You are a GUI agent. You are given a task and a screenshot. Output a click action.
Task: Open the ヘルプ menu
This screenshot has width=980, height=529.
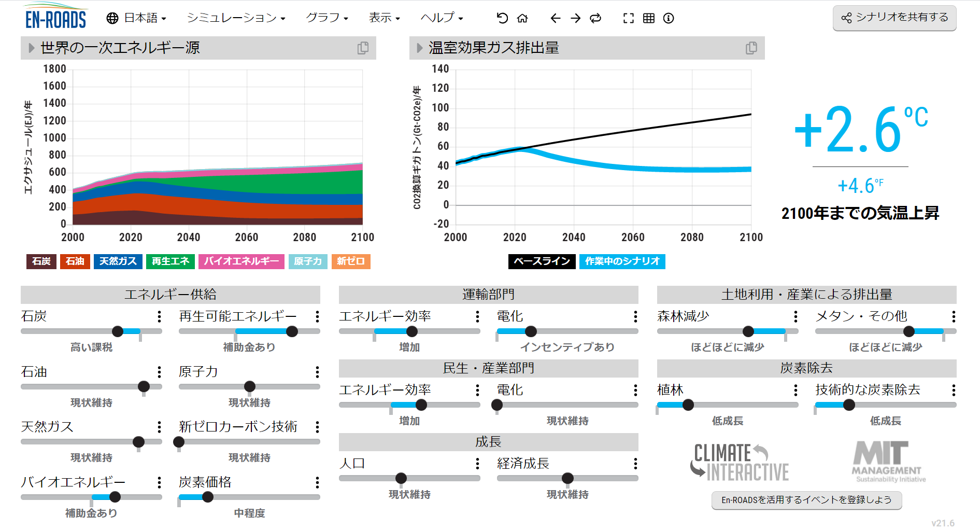point(442,18)
